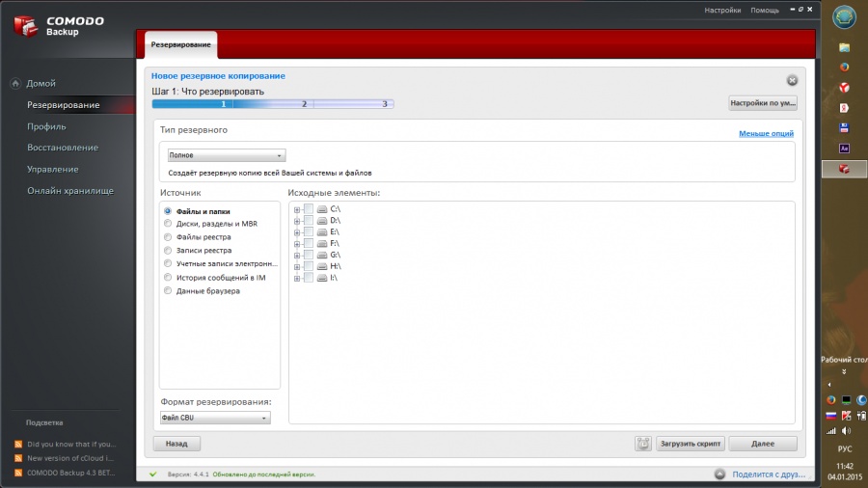Open the RSS feed icon for 'New version of cCloud'
Viewport: 868px width, 488px height.
[x=18, y=458]
